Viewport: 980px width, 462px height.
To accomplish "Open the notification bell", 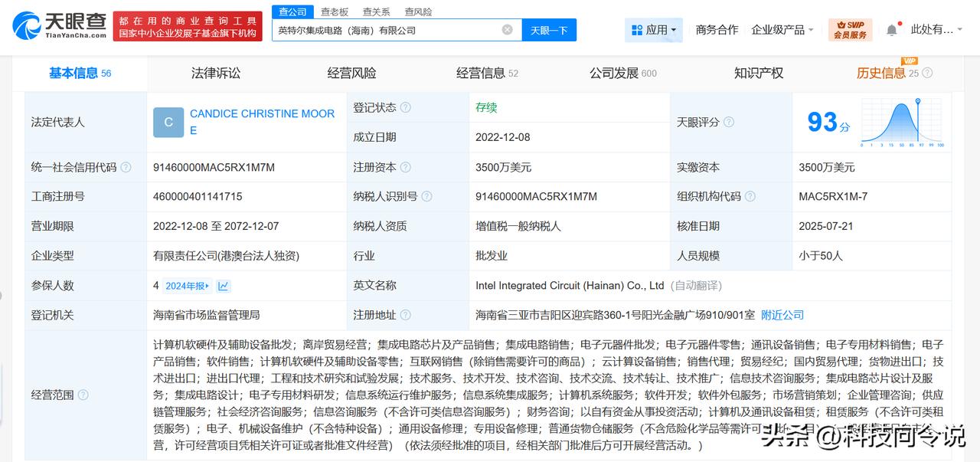I will pyautogui.click(x=892, y=30).
